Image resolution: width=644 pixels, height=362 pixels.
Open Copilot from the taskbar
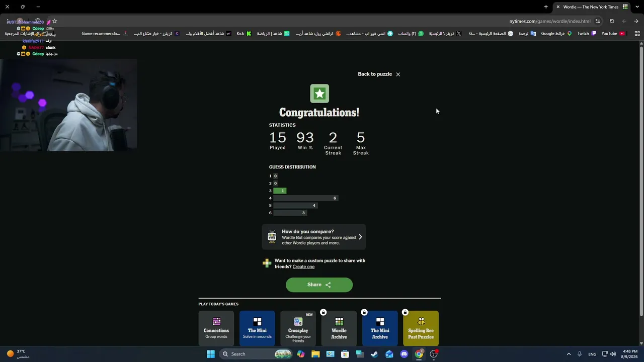coord(301,354)
